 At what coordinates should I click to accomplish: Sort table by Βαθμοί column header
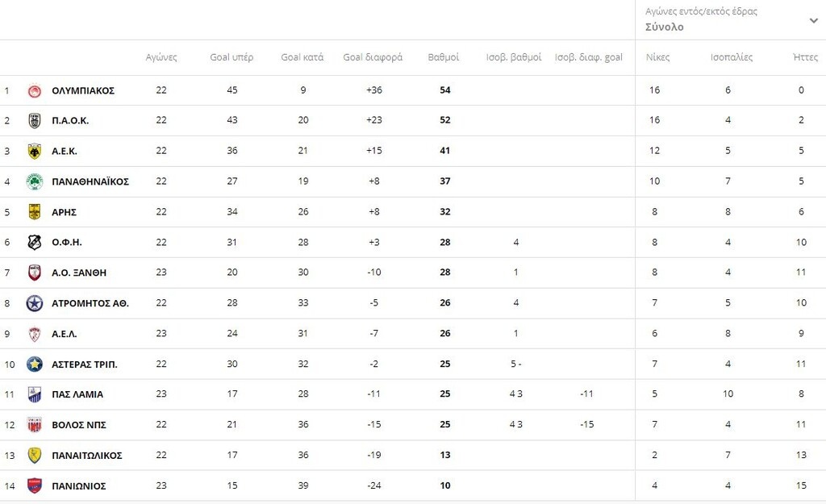(444, 58)
